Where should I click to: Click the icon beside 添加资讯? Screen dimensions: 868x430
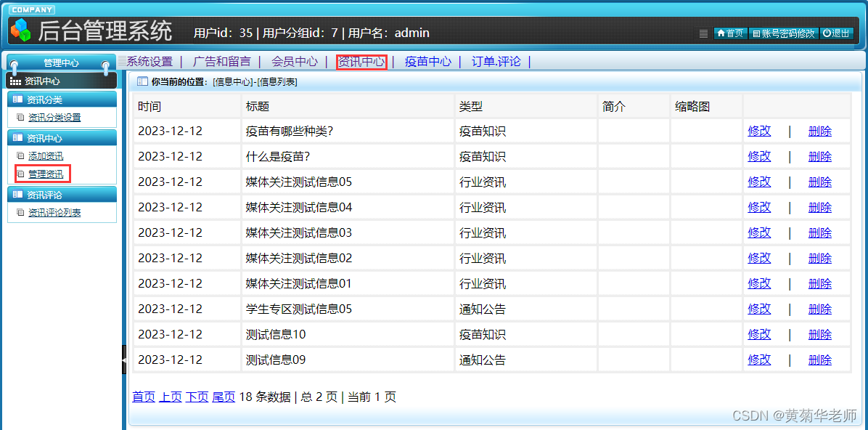[20, 156]
